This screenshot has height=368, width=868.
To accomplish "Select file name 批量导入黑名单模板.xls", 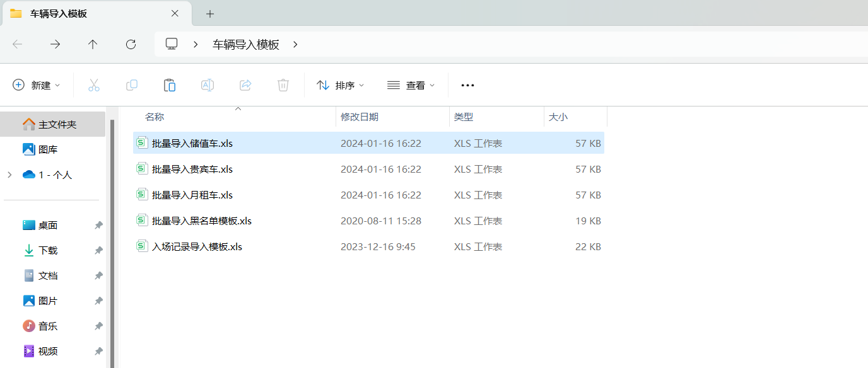I will 202,221.
